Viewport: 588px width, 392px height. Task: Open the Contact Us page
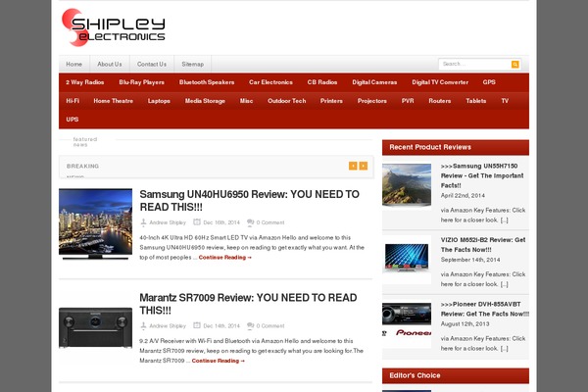[x=152, y=64]
